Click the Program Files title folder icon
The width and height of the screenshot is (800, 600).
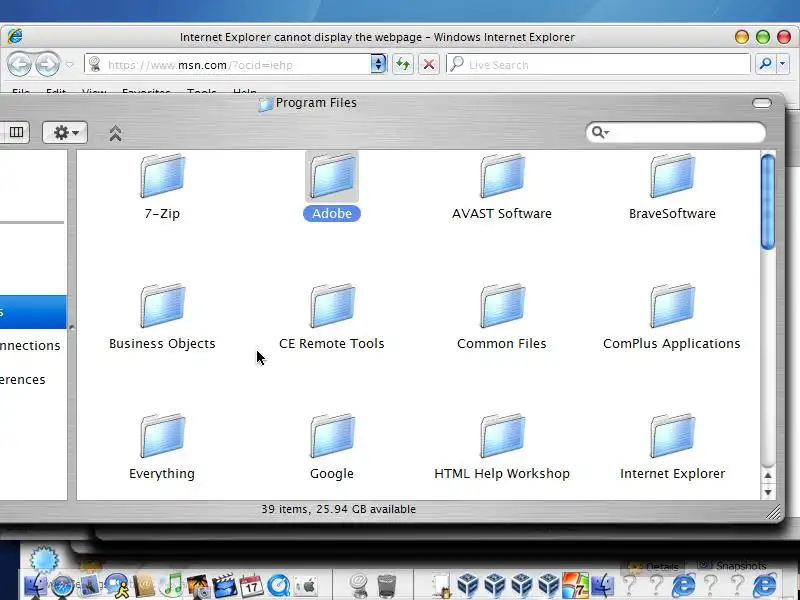[x=265, y=104]
